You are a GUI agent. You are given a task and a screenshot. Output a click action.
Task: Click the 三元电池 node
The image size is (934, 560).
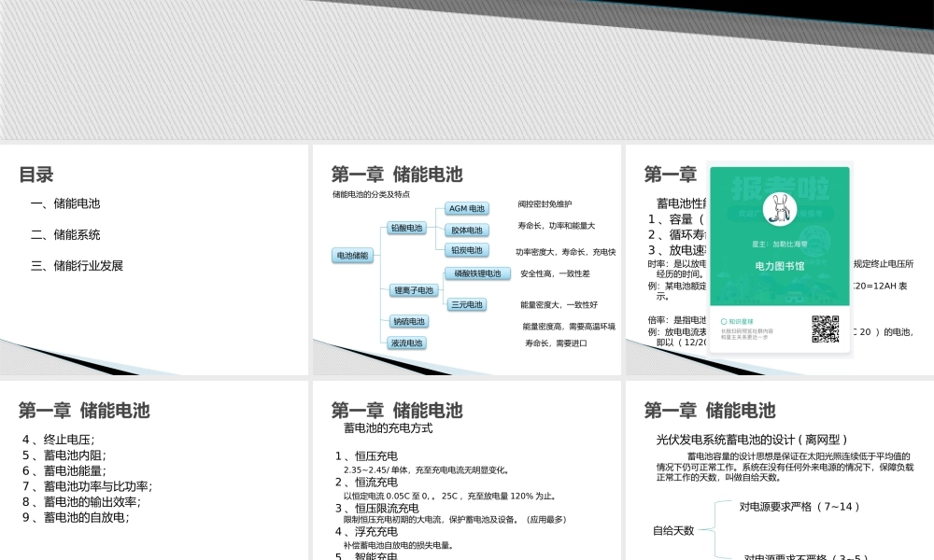[469, 304]
